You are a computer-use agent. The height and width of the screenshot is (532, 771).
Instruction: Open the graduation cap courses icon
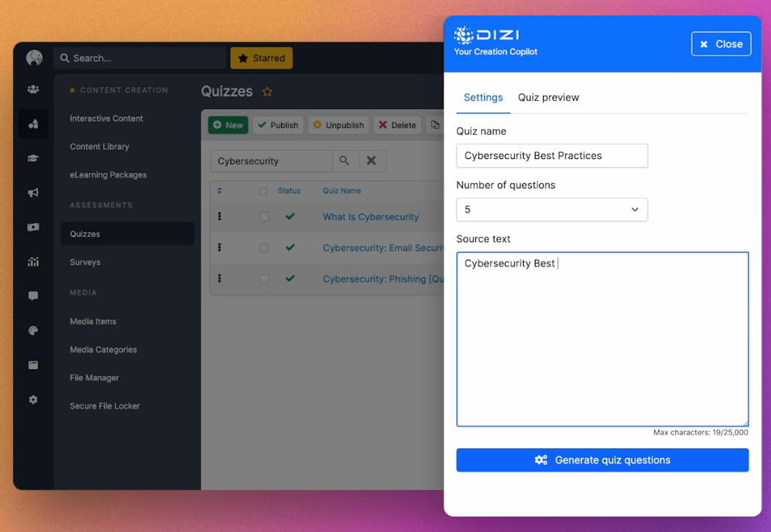click(x=33, y=158)
